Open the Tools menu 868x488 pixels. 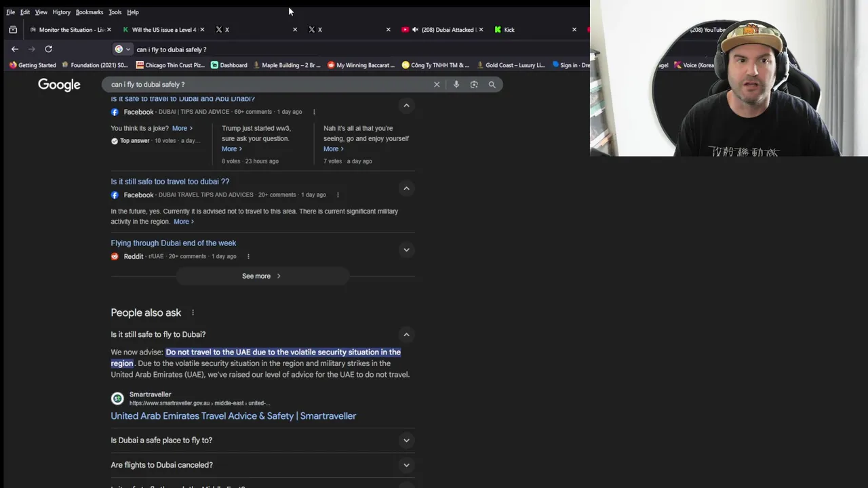click(x=115, y=12)
